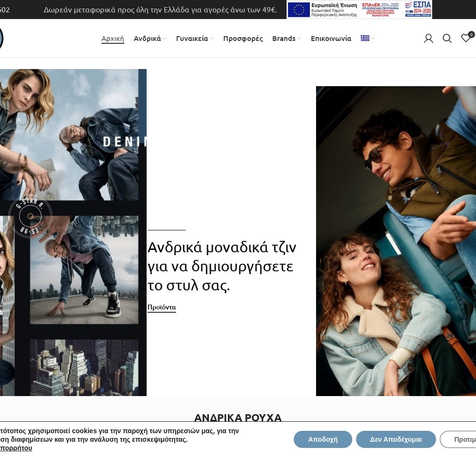The height and width of the screenshot is (457, 476).
Task: Accept cookies with the Αποδοχή button
Action: 323,439
